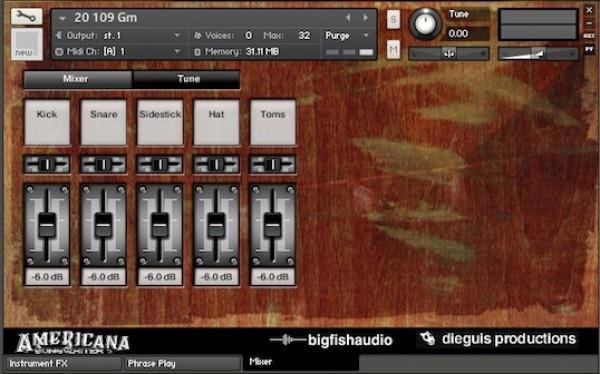Open the Instrument FX bottom tab
The height and width of the screenshot is (374, 600).
point(63,364)
